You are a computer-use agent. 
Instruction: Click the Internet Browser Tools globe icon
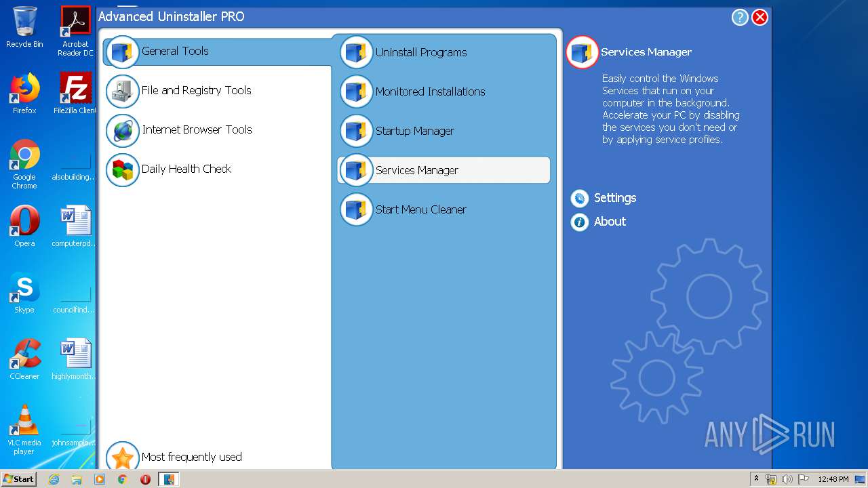point(123,131)
